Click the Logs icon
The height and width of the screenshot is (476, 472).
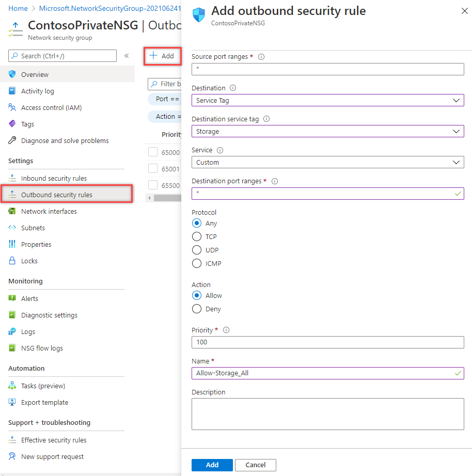12,331
